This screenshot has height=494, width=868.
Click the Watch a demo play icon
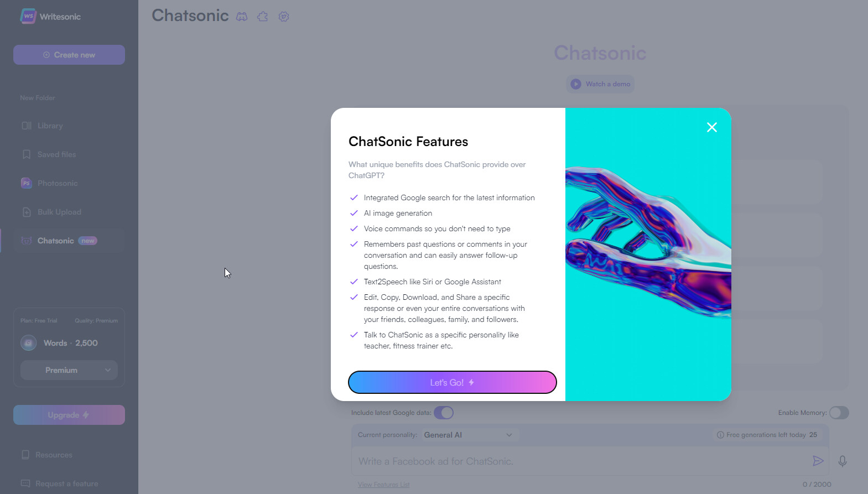coord(576,84)
